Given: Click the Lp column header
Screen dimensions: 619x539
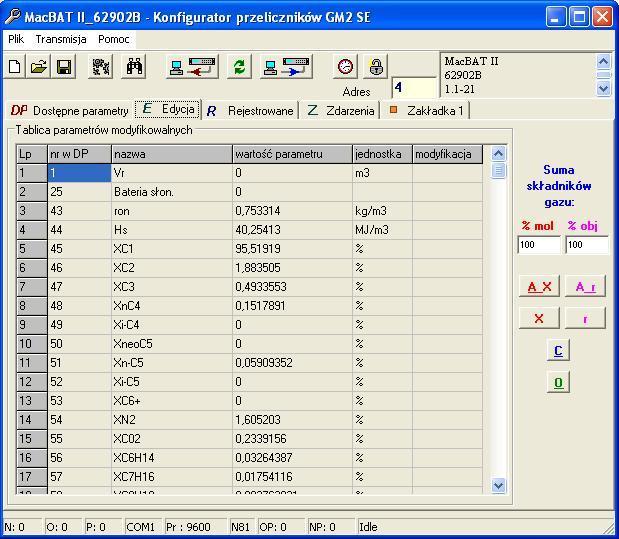Looking at the screenshot, I should 32,154.
